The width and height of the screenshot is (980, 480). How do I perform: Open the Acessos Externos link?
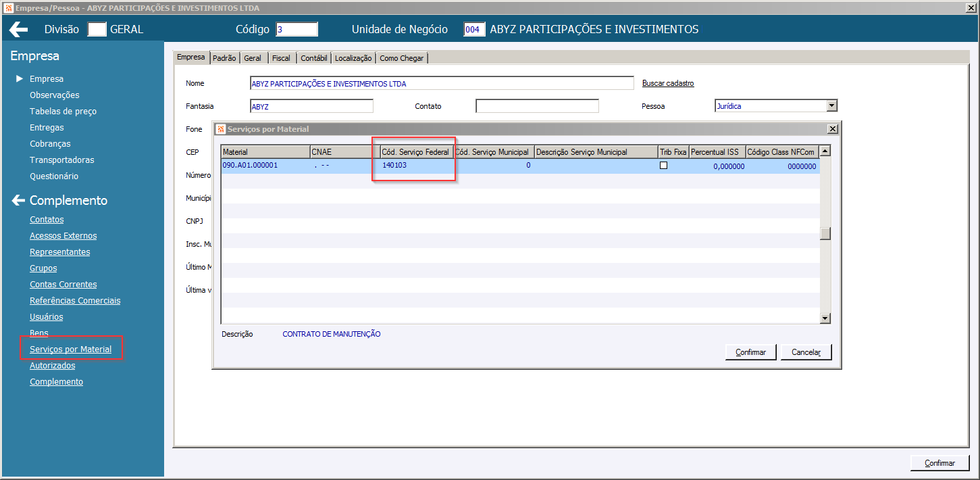[x=63, y=235]
